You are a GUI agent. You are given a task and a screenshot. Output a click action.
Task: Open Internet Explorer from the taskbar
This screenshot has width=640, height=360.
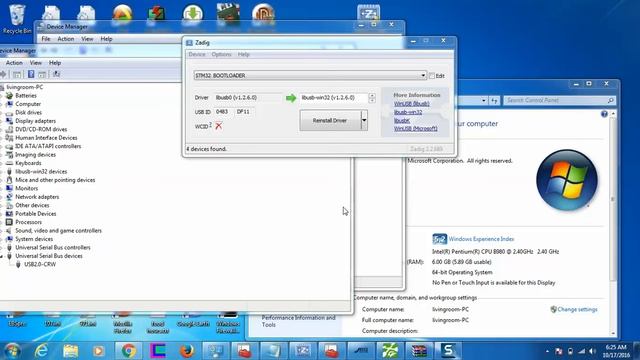coord(41,351)
